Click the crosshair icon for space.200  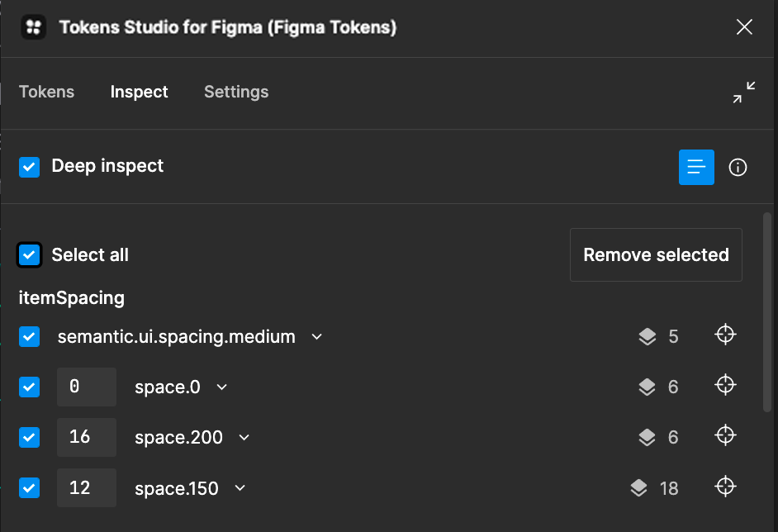(725, 435)
